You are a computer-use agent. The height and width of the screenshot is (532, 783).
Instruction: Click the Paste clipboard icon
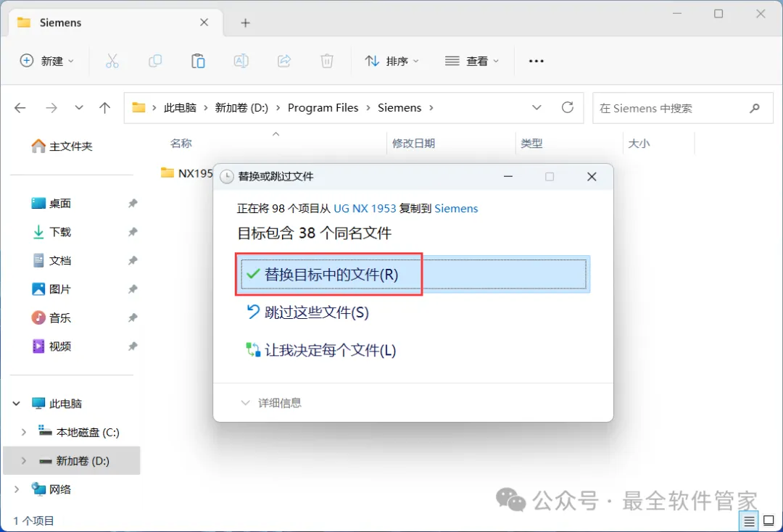tap(198, 61)
